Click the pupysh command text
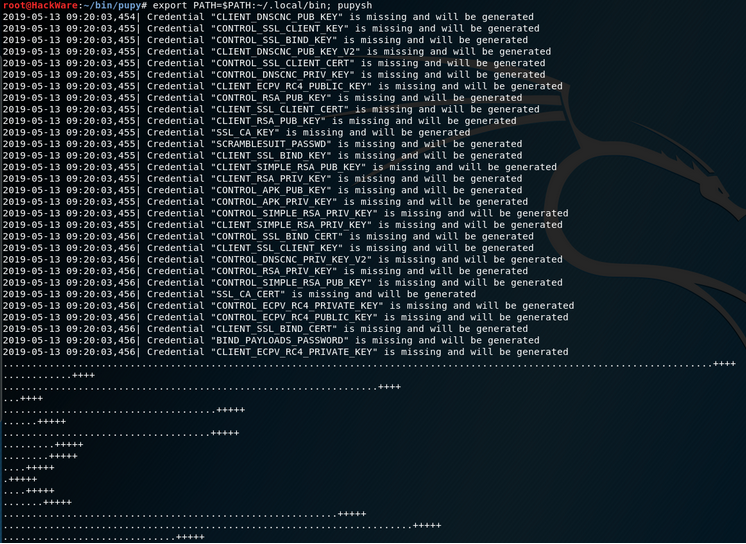This screenshot has height=544, width=746. click(x=355, y=5)
